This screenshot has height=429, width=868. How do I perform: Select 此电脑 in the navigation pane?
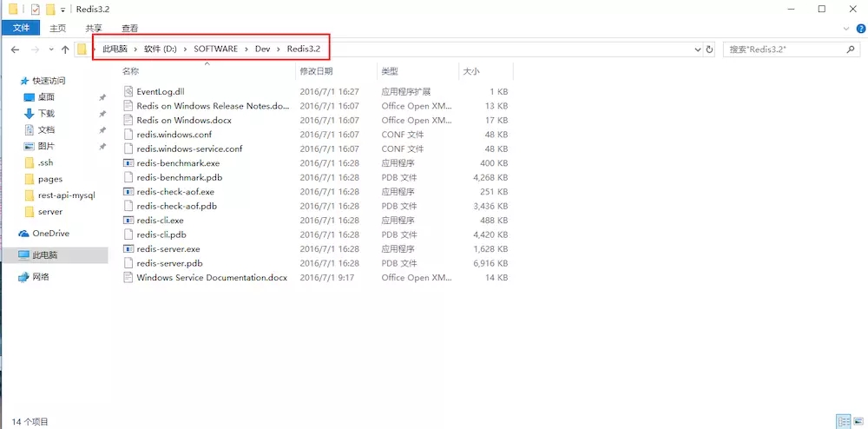tap(45, 255)
